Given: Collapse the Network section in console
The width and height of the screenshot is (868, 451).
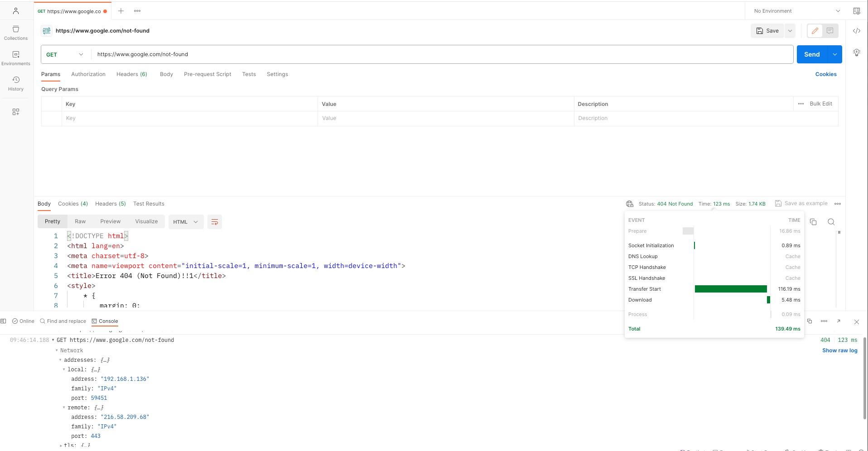Looking at the screenshot, I should coord(57,350).
